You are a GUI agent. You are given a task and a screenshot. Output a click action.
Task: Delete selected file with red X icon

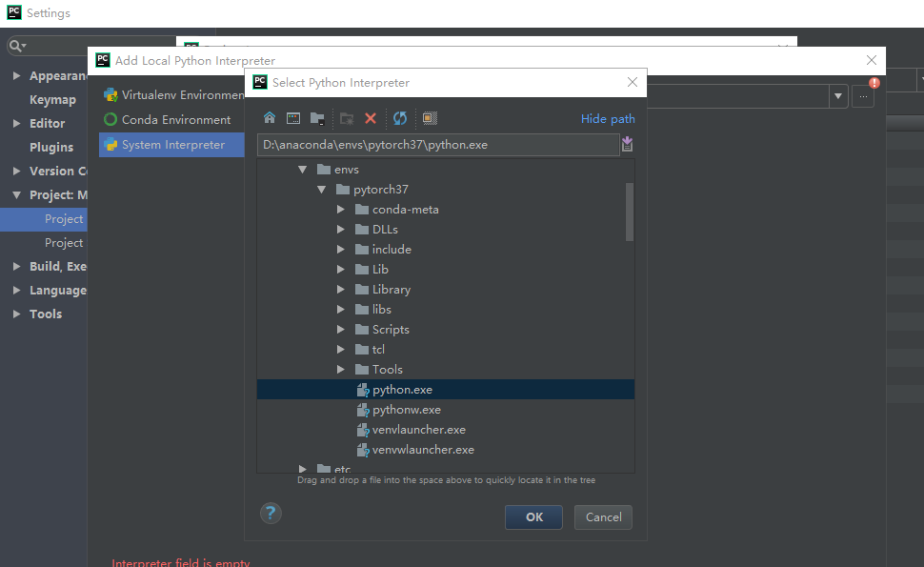click(371, 118)
